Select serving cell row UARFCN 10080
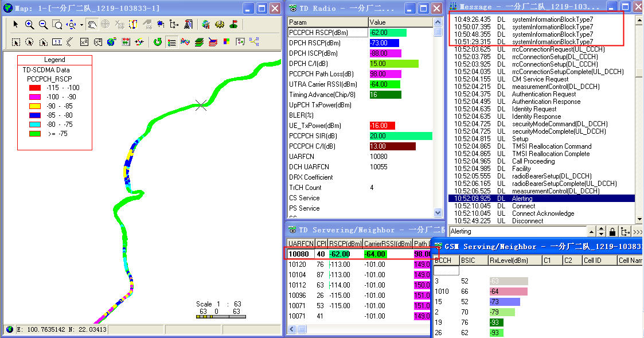644x338 pixels. point(360,254)
